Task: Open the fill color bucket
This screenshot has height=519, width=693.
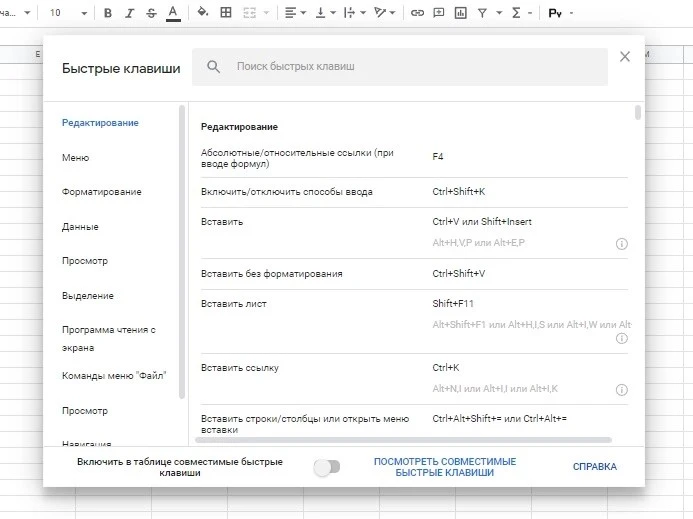Action: (x=203, y=13)
